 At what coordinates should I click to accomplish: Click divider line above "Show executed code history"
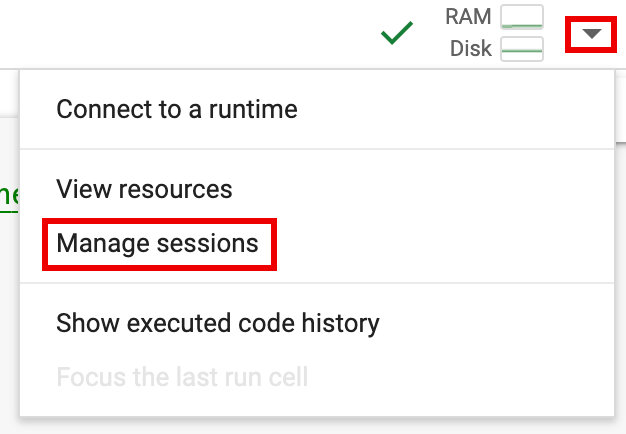point(315,283)
